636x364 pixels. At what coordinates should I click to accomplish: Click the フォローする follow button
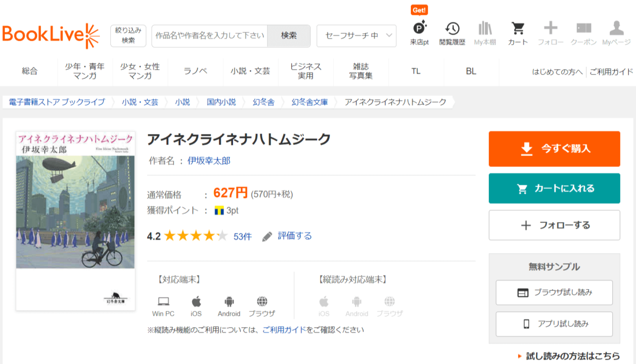(x=555, y=225)
